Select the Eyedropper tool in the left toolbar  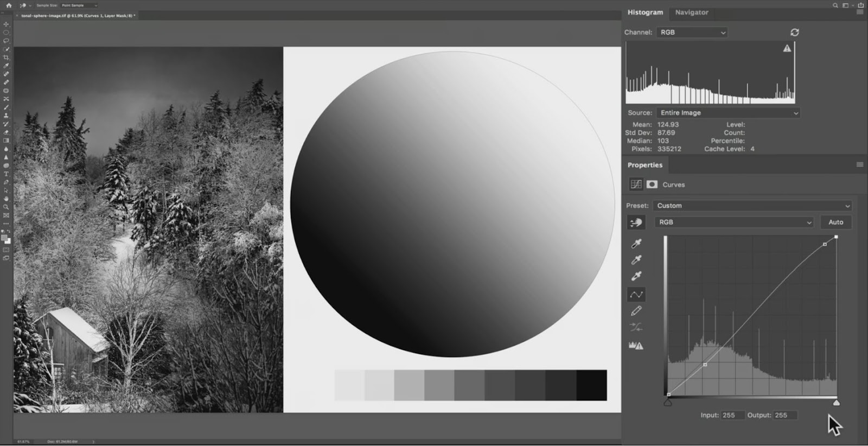click(x=6, y=66)
